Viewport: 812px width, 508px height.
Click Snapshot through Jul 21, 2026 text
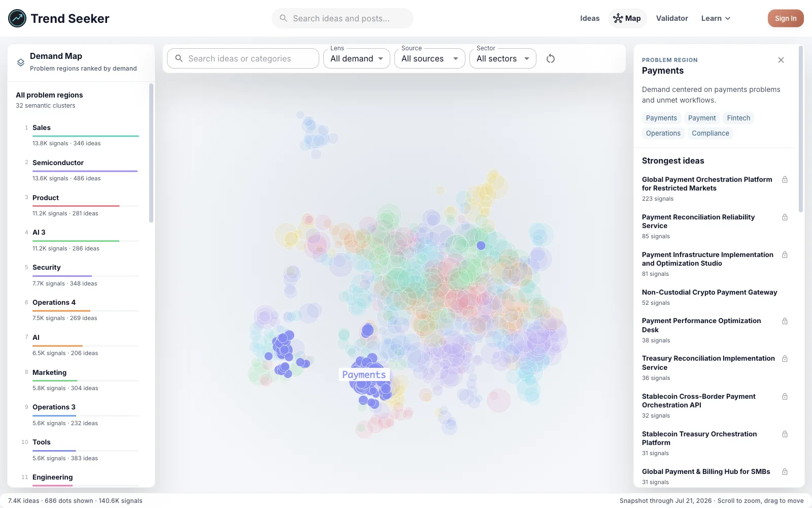pyautogui.click(x=665, y=501)
